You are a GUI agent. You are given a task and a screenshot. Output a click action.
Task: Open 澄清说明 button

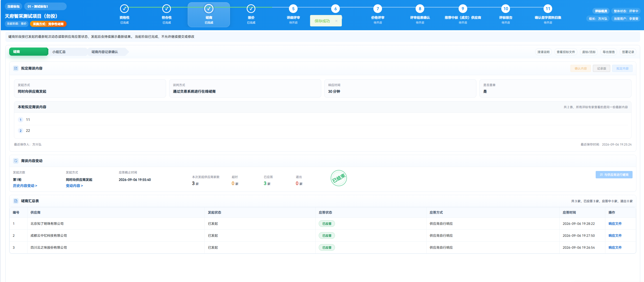pos(543,52)
